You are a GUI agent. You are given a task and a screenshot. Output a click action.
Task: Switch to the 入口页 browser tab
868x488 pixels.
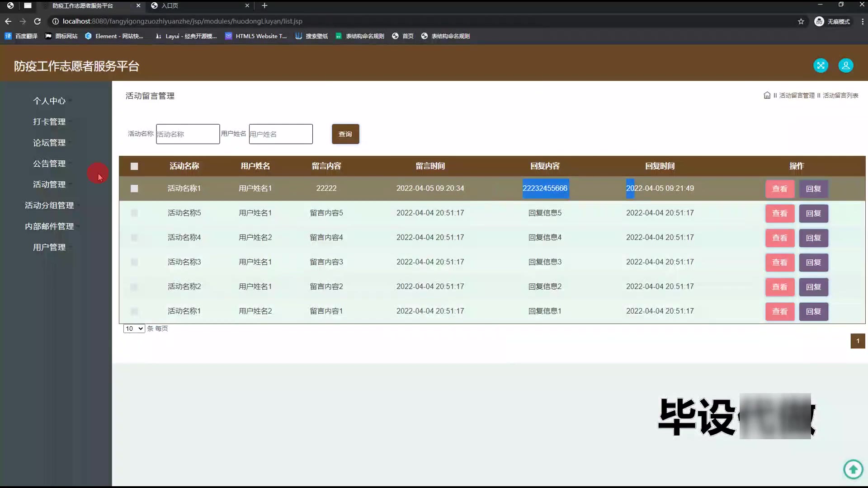(170, 5)
